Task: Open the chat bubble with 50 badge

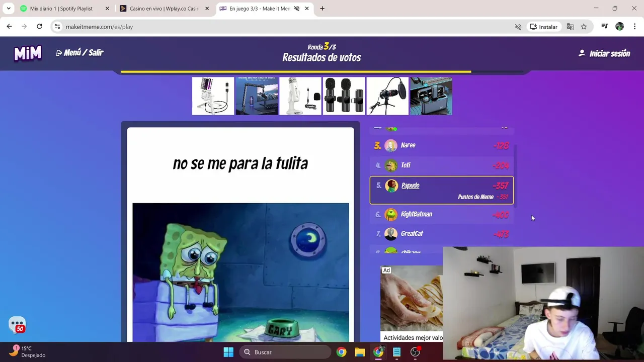Action: (17, 325)
